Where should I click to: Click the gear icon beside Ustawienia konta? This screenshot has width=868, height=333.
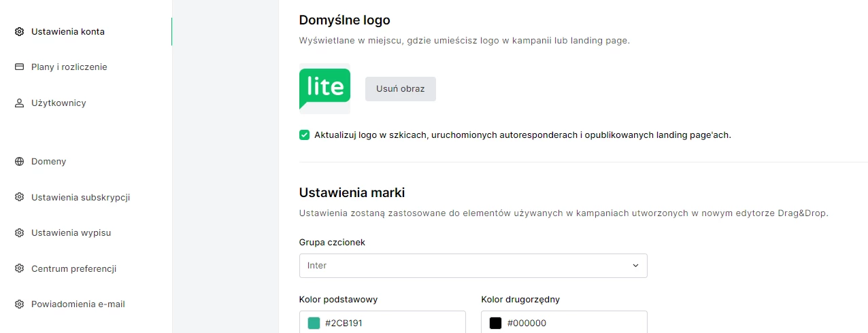click(20, 32)
